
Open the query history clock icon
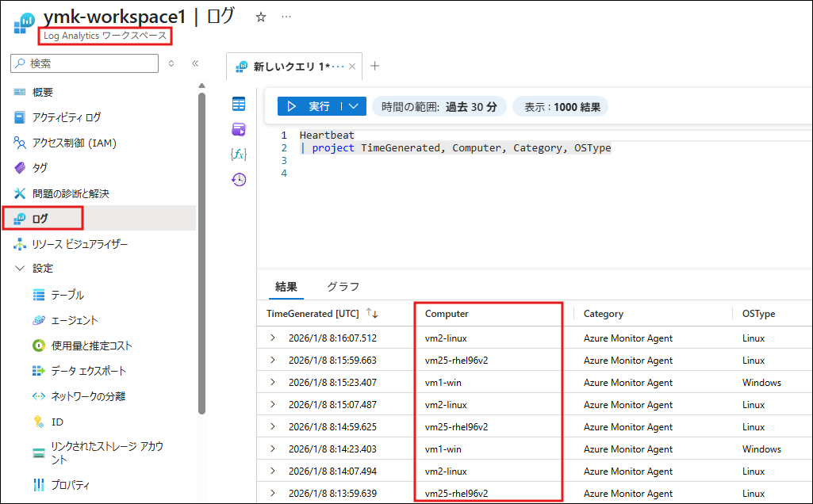(239, 179)
